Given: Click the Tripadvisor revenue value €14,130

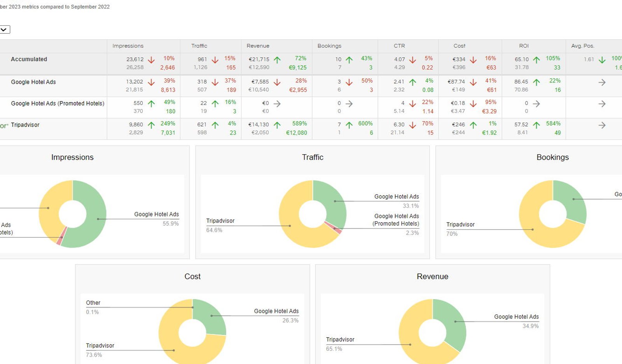Looking at the screenshot, I should click(259, 125).
